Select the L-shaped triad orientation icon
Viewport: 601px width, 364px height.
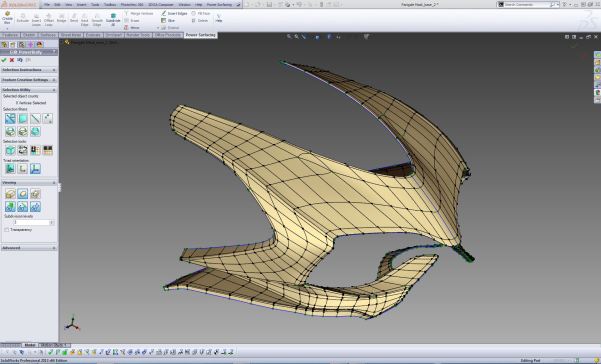pyautogui.click(x=23, y=169)
